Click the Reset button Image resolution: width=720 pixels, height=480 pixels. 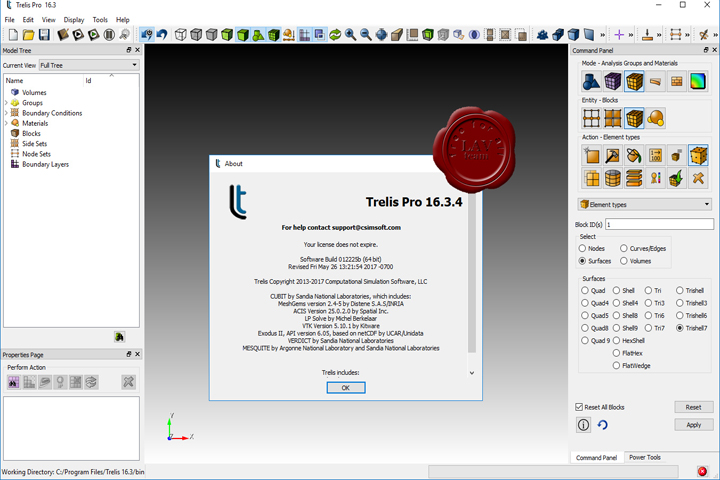pyautogui.click(x=693, y=407)
